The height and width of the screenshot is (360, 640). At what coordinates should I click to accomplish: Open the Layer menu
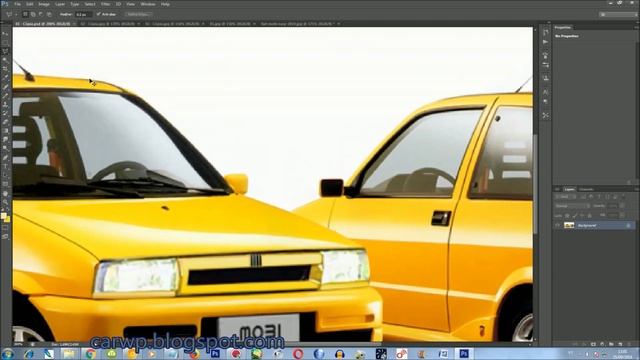[x=60, y=4]
